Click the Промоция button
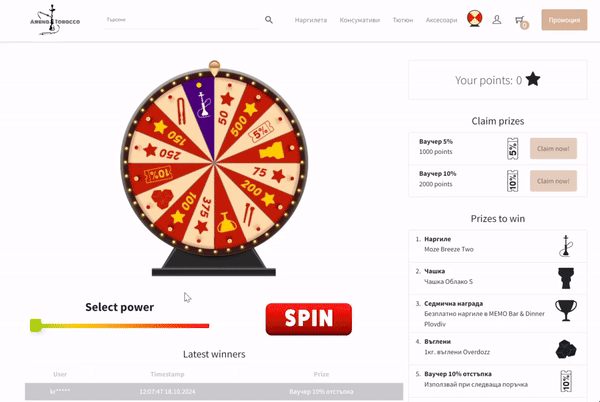Viewport: 600px width, 402px height. (x=564, y=20)
